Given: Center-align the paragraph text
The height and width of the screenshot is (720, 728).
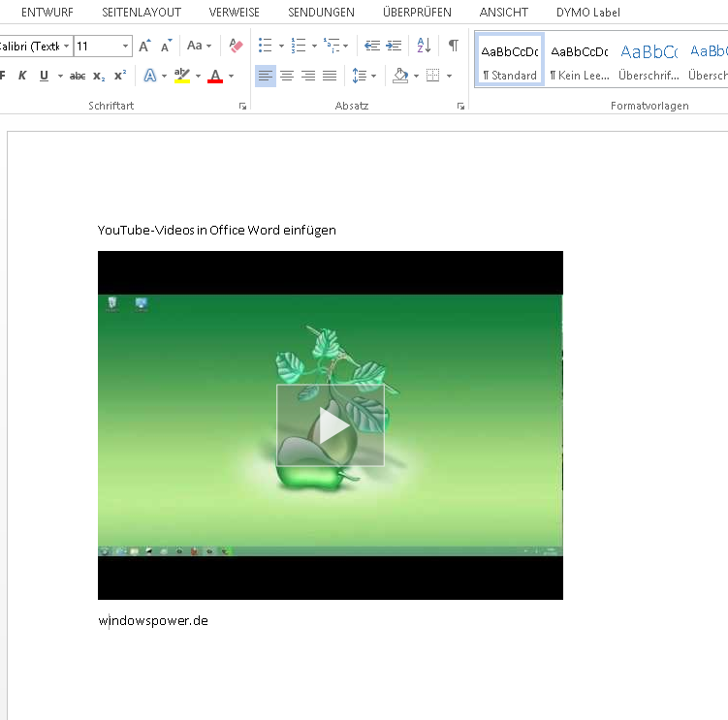Looking at the screenshot, I should [x=287, y=76].
